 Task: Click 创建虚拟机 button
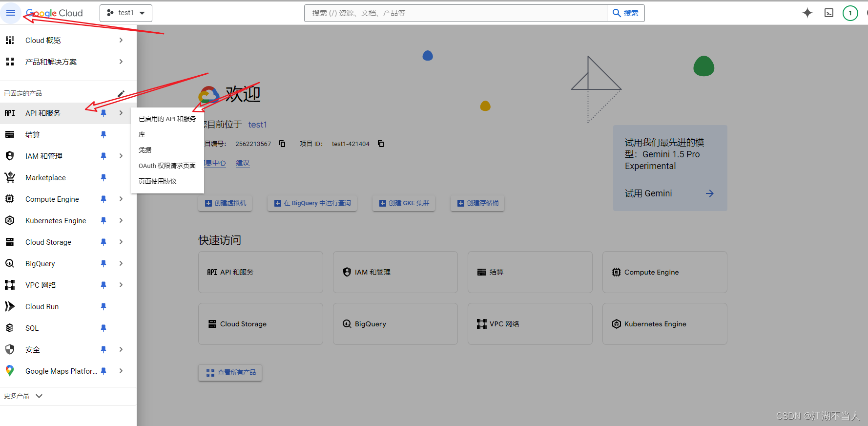click(225, 203)
